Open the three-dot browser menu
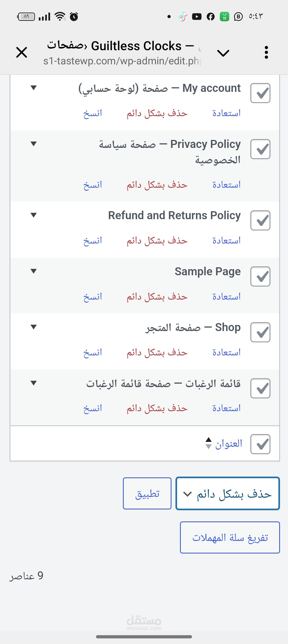288x644 pixels. (266, 52)
